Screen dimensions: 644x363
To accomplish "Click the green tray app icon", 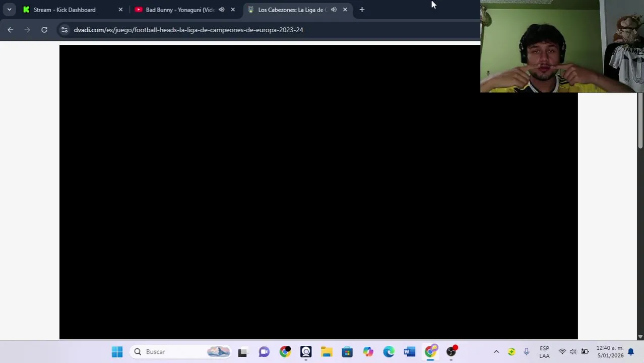I will [511, 352].
